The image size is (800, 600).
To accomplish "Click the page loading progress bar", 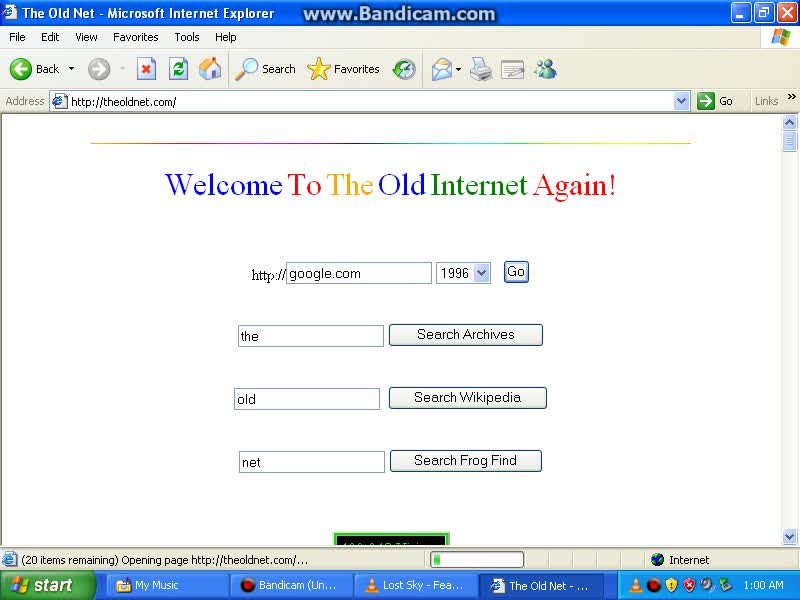I will pyautogui.click(x=477, y=560).
